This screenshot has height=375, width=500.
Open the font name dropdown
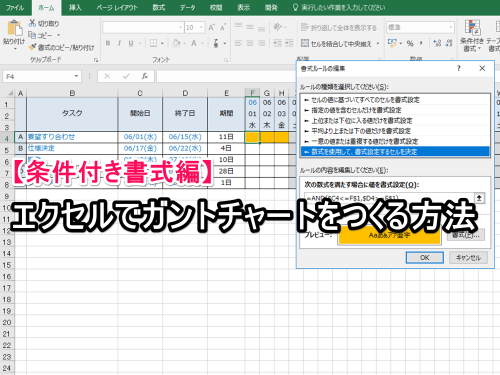tap(180, 27)
